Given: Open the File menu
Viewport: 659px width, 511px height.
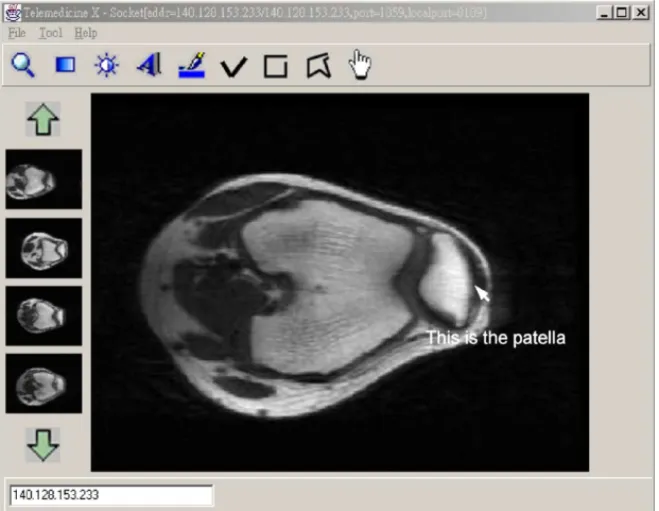Looking at the screenshot, I should click(17, 33).
